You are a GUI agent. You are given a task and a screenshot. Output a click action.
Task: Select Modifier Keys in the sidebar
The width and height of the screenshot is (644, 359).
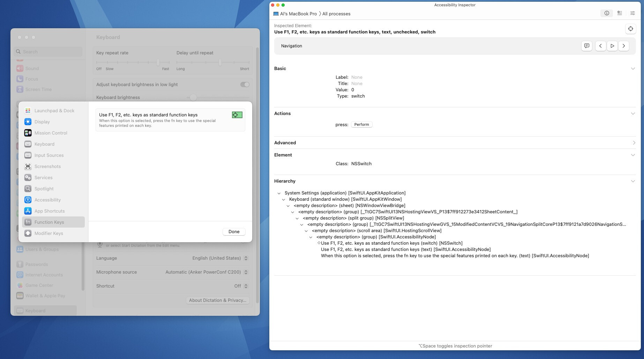[x=28, y=233]
